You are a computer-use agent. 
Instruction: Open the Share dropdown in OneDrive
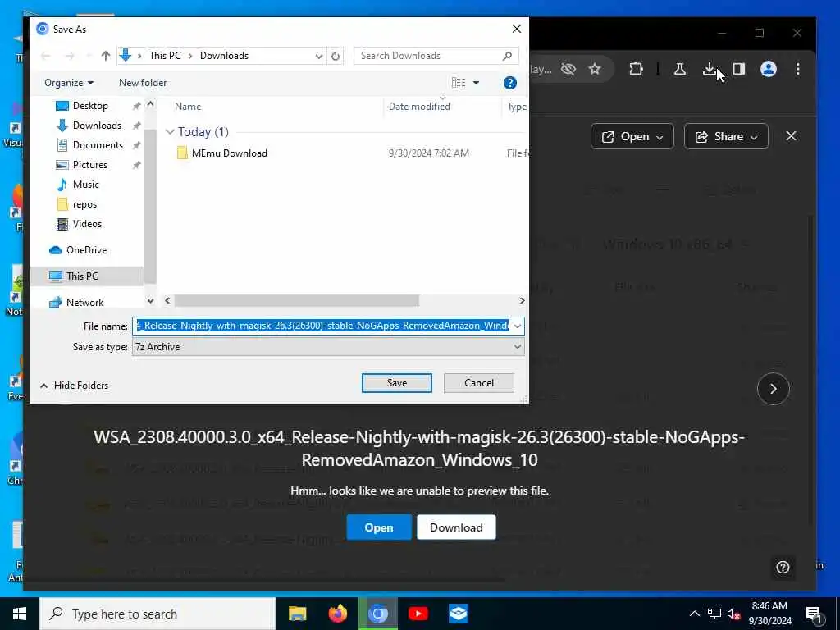(x=726, y=137)
